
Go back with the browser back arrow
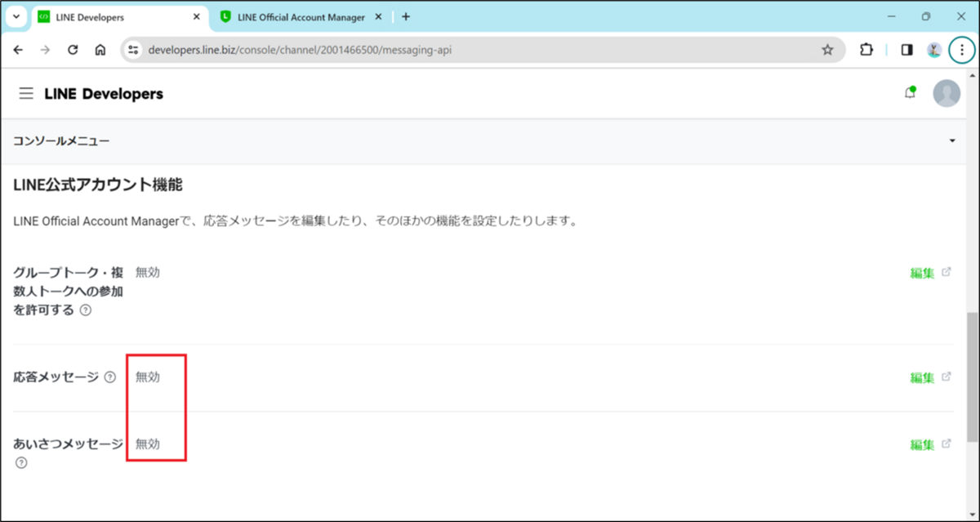click(x=18, y=50)
